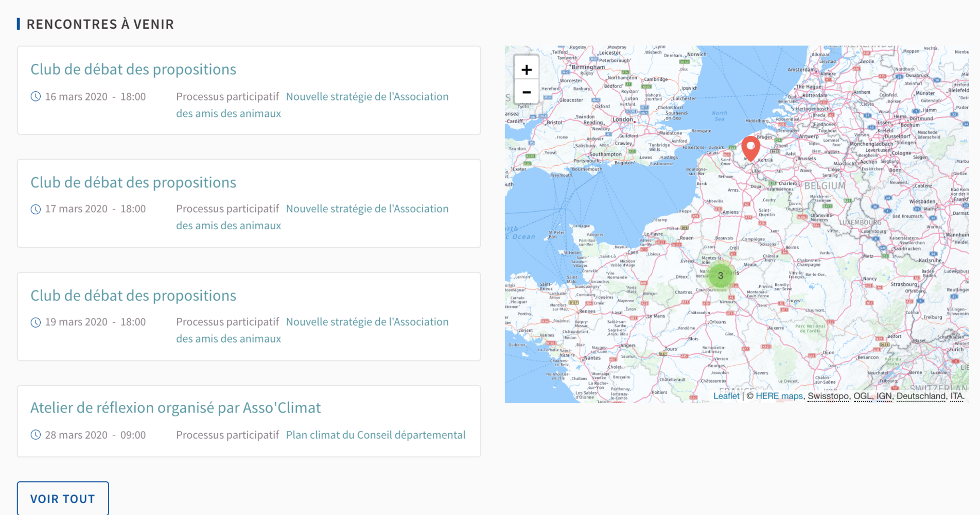
Task: Open the HERE maps attribution link
Action: pos(779,396)
